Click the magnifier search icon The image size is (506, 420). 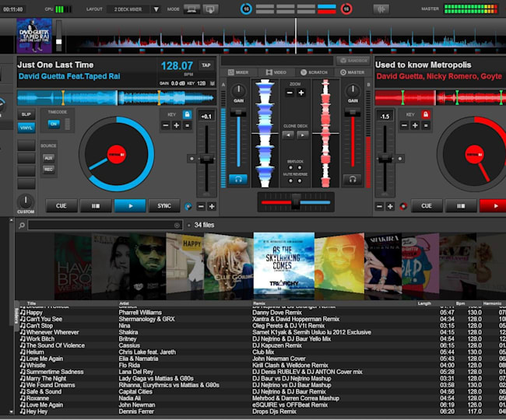tap(22, 226)
